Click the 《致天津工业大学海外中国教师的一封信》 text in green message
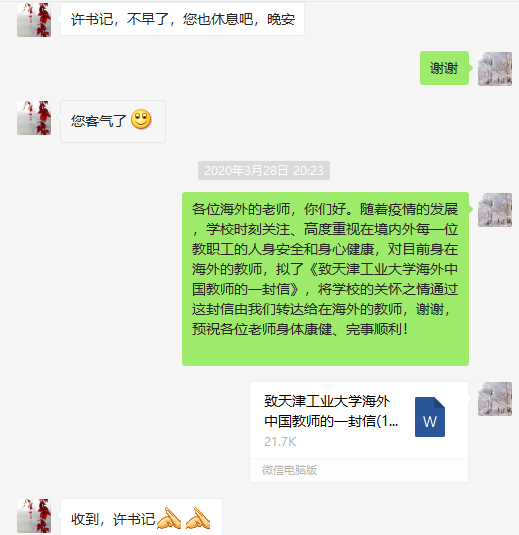The image size is (519, 535). [325, 279]
